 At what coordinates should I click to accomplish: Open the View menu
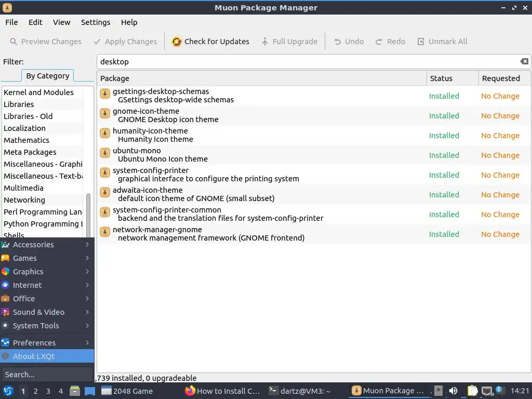[x=61, y=22]
